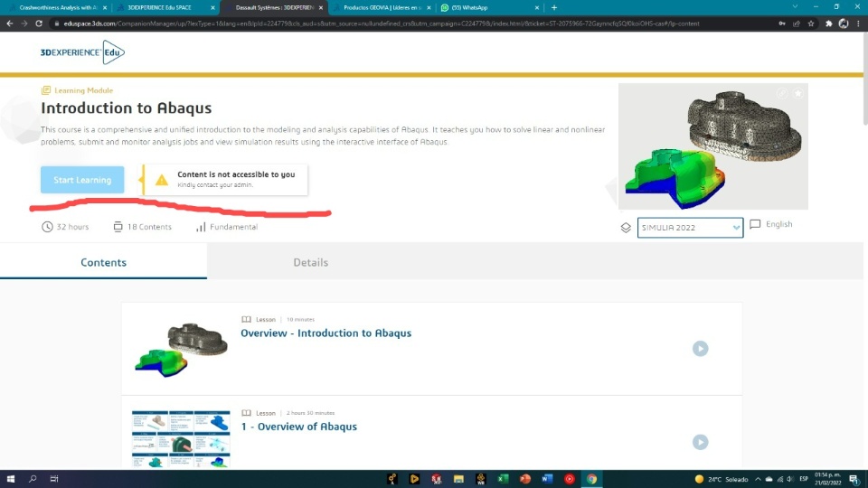Image resolution: width=868 pixels, height=488 pixels.
Task: Click the layers icon beside SIMULIA 2022
Action: (x=626, y=228)
